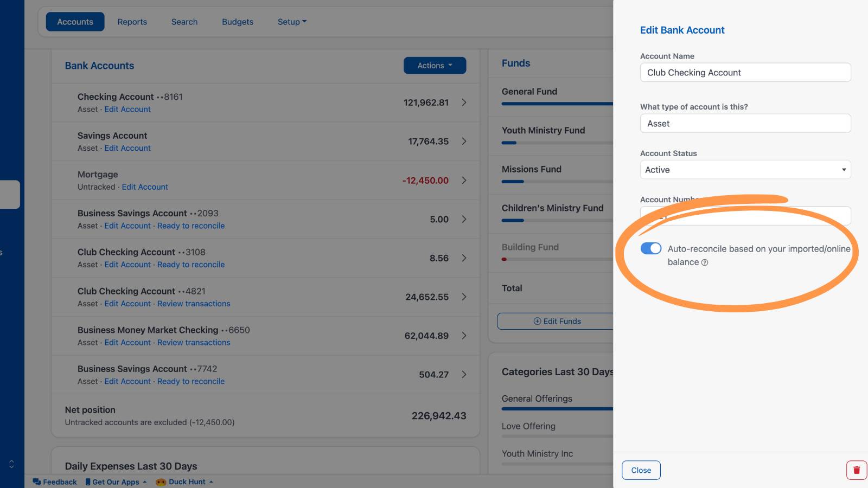
Task: Click the Missions Fund progress bar
Action: [557, 182]
